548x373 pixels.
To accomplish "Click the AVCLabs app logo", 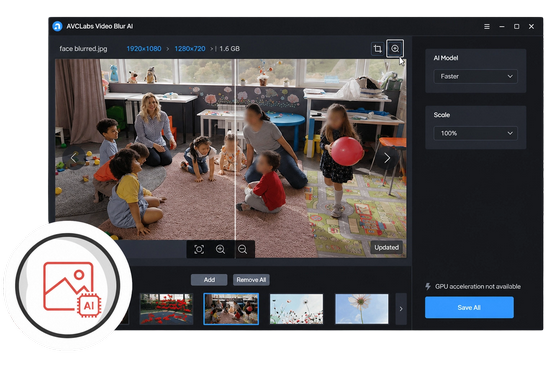I will (57, 26).
